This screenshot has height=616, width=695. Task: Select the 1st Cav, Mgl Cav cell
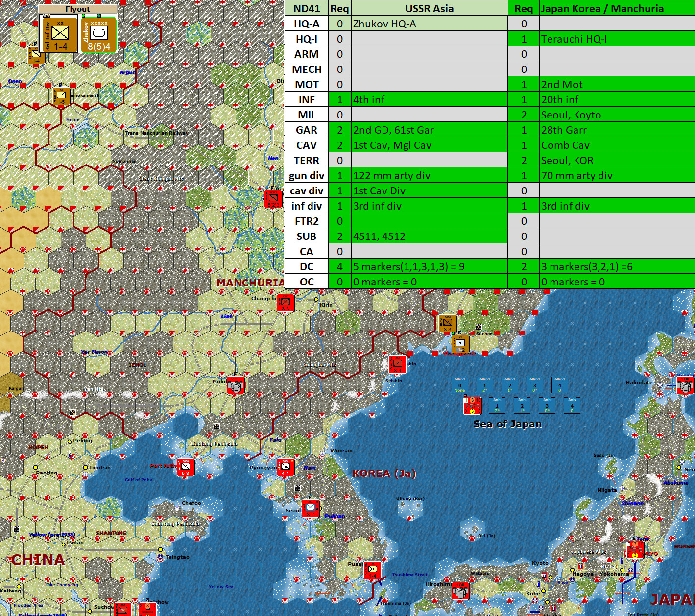tap(430, 145)
